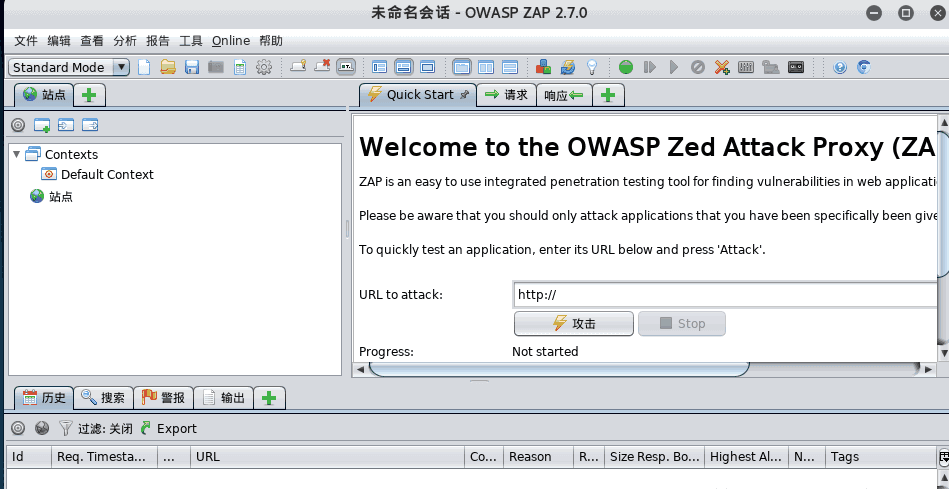The width and height of the screenshot is (949, 489).
Task: Click the Export Context icon
Action: click(x=90, y=125)
